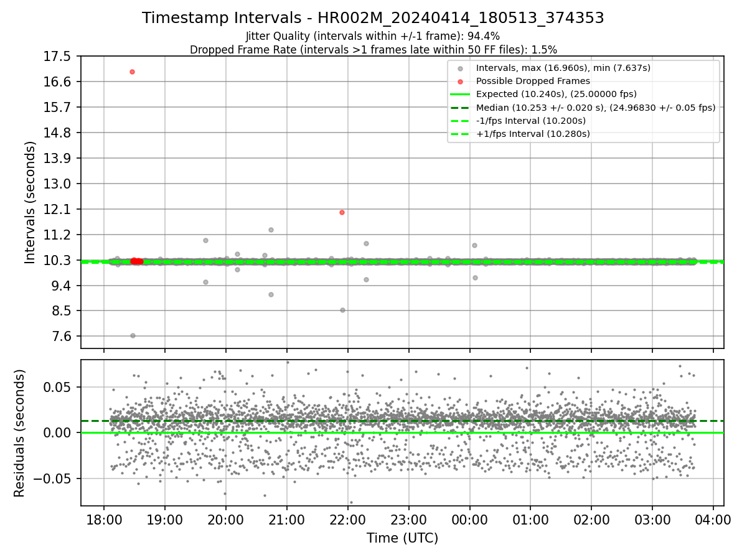Click the Time (UTC) x-axis label
Screen dimensions: 747x560
[x=402, y=538]
